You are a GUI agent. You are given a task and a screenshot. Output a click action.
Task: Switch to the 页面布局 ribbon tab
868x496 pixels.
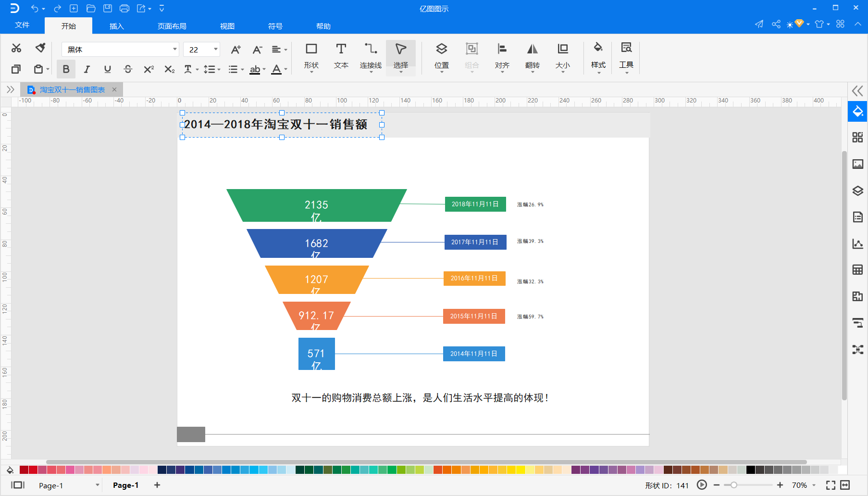pyautogui.click(x=172, y=26)
